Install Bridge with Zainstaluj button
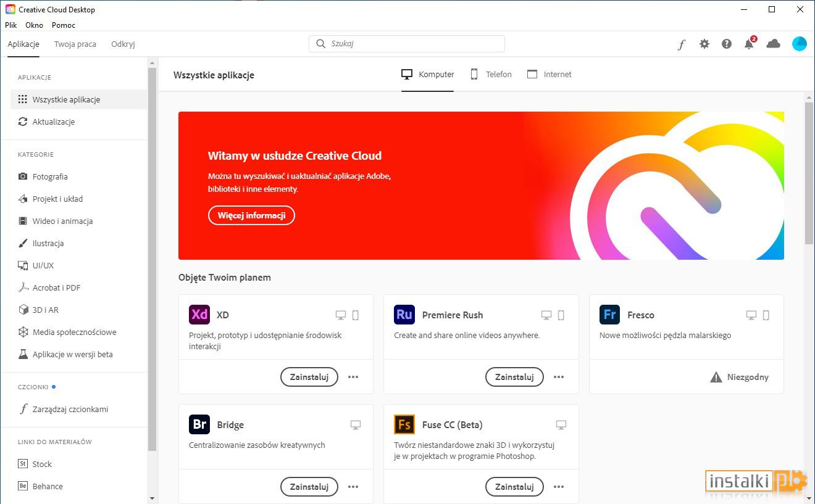Screen dimensions: 815x504 tap(309, 487)
